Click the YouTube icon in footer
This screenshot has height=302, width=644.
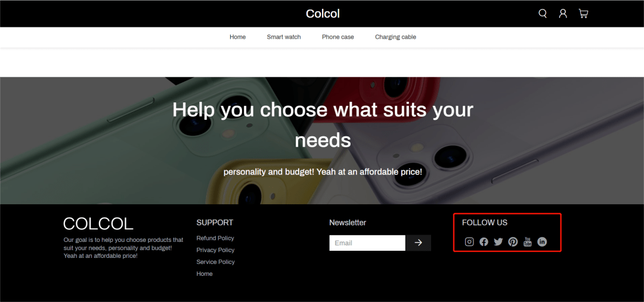coord(528,242)
